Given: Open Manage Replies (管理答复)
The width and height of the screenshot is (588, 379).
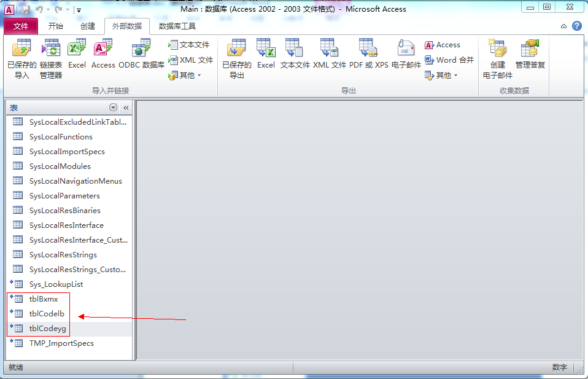Looking at the screenshot, I should point(530,54).
